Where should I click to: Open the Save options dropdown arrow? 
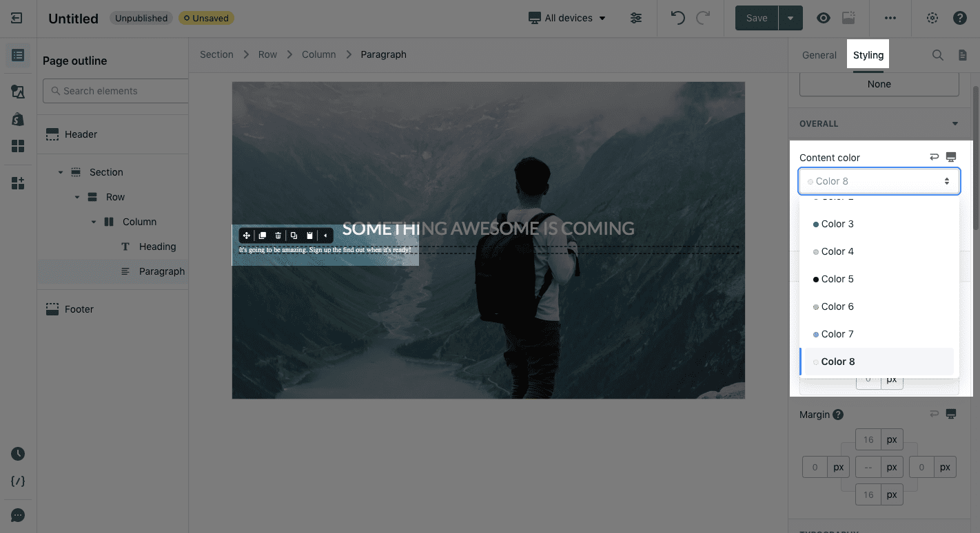790,18
